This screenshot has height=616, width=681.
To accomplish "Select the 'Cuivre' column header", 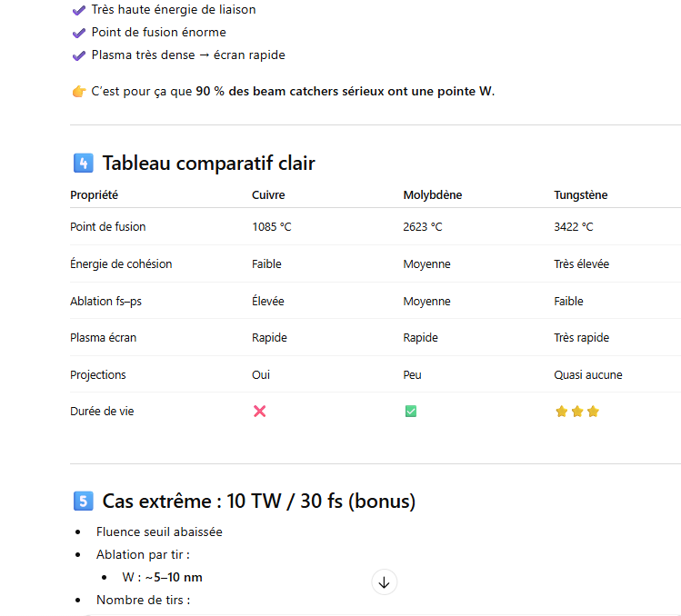I will pos(268,195).
